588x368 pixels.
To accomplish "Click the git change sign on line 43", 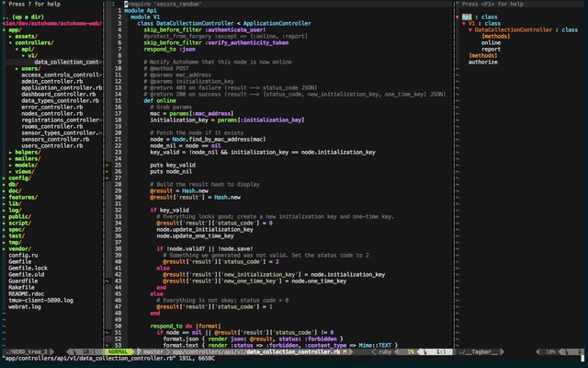I will pyautogui.click(x=107, y=281).
